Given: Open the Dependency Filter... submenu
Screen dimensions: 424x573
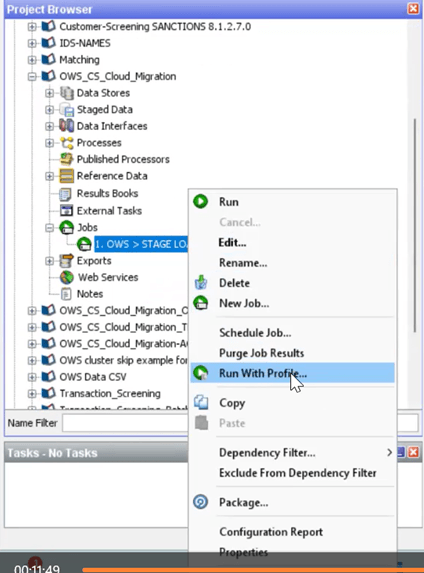Looking at the screenshot, I should [292, 452].
